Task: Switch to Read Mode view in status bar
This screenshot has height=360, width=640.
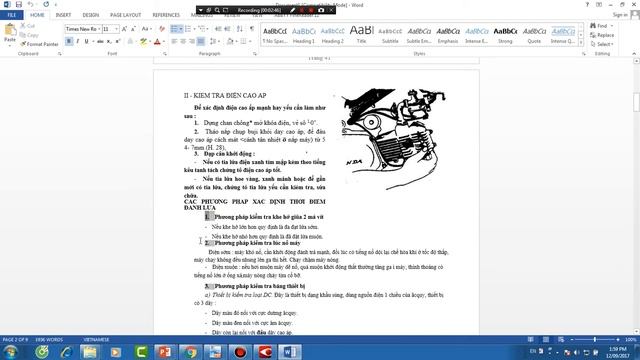Action: [x=531, y=340]
